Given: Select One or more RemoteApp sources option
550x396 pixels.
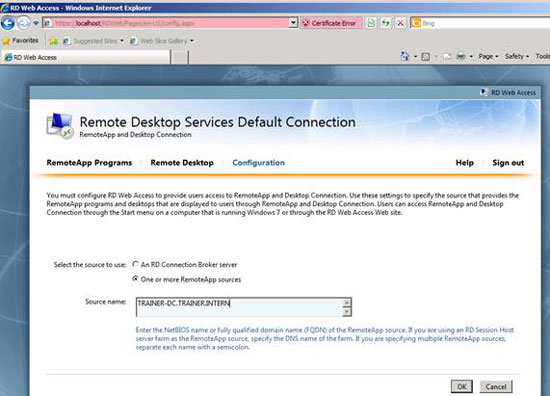Looking at the screenshot, I should (135, 279).
